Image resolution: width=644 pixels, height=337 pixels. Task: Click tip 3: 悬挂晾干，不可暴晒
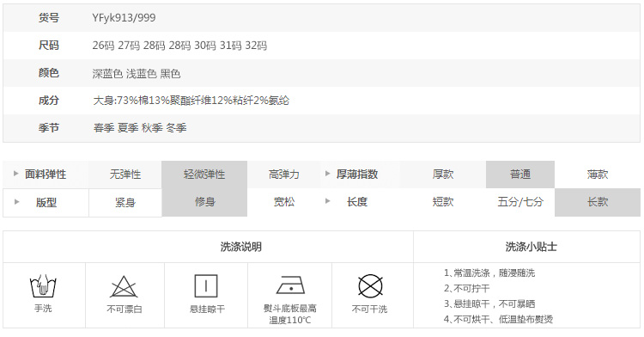489,303
